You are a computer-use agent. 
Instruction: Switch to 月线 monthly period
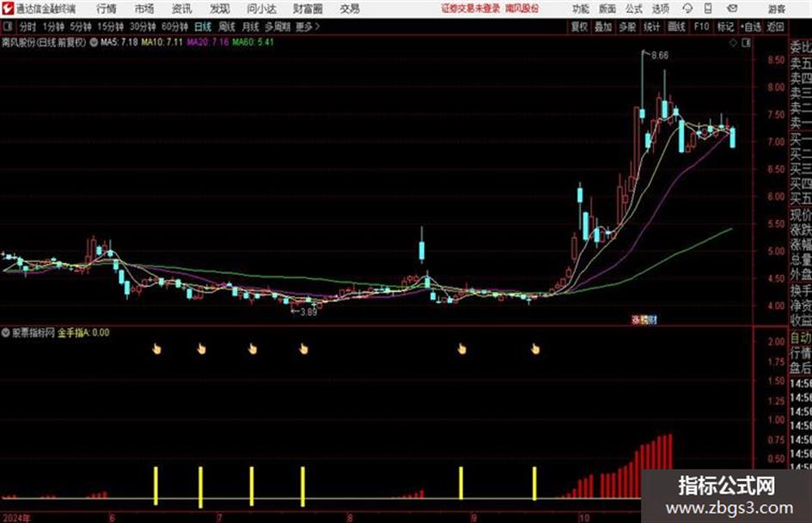251,27
